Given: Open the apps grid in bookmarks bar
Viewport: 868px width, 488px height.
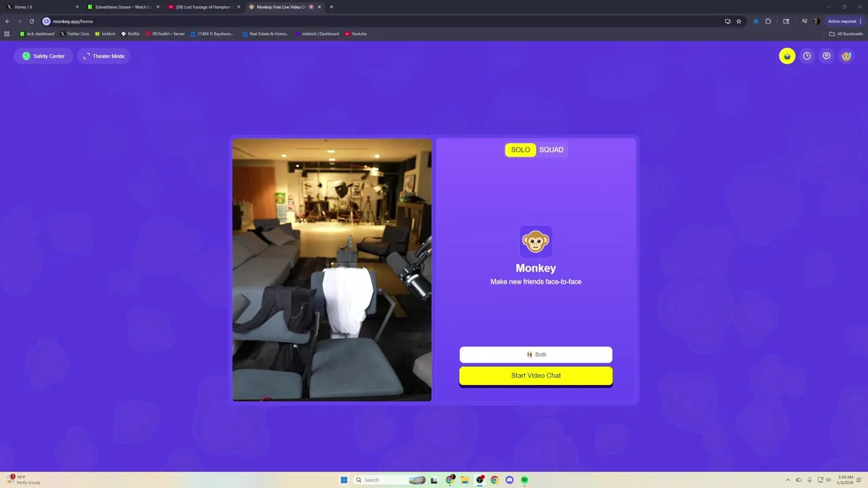Looking at the screenshot, I should [x=7, y=34].
